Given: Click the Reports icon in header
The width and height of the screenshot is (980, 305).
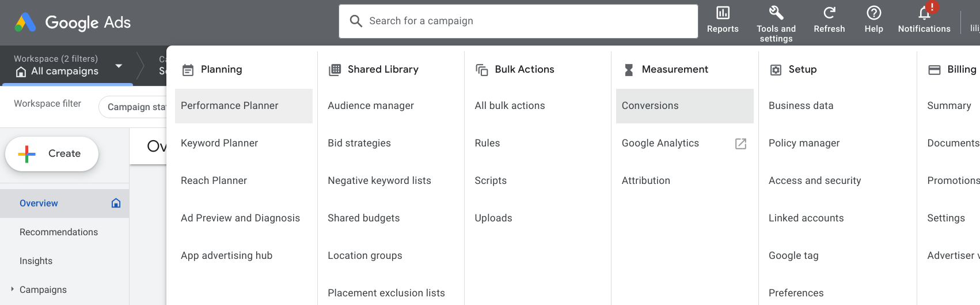Looking at the screenshot, I should (x=723, y=13).
